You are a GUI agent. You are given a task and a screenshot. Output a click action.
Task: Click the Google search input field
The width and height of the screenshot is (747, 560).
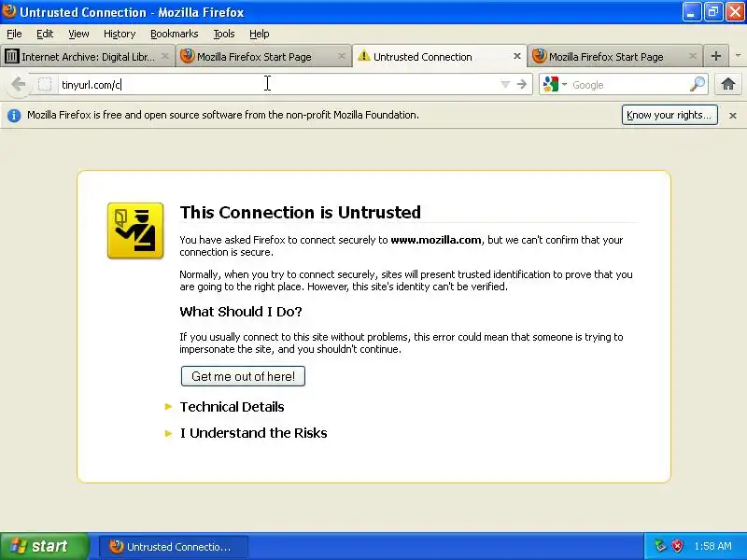628,85
